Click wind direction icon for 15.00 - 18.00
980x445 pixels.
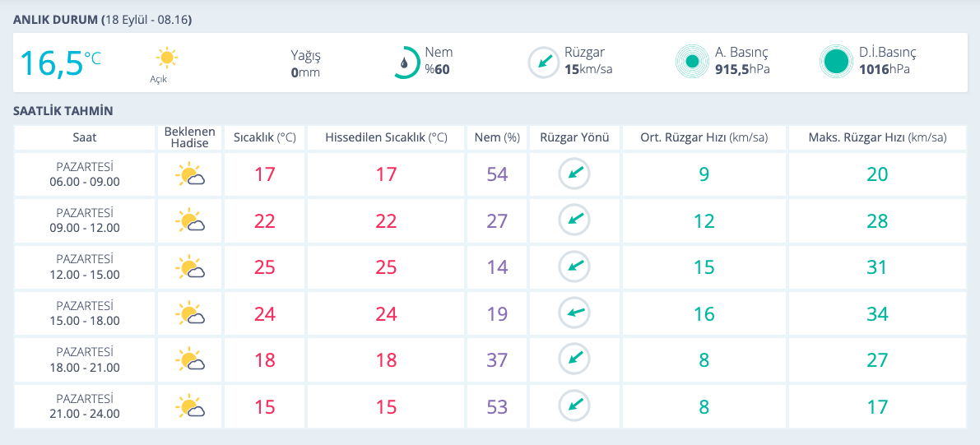tap(574, 313)
